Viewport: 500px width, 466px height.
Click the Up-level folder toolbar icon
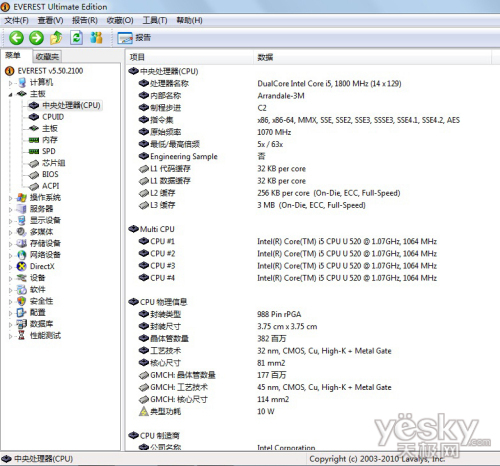coord(56,38)
